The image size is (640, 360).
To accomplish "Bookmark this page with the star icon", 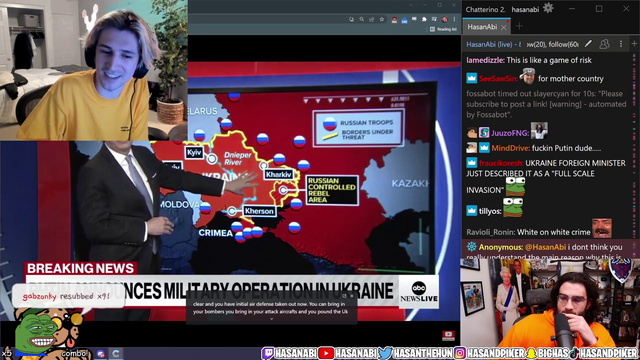I will click(x=382, y=19).
